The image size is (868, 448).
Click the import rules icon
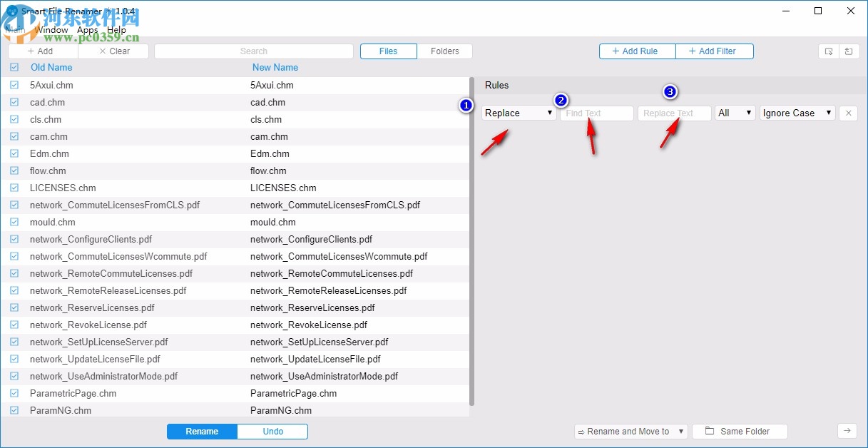coord(849,51)
